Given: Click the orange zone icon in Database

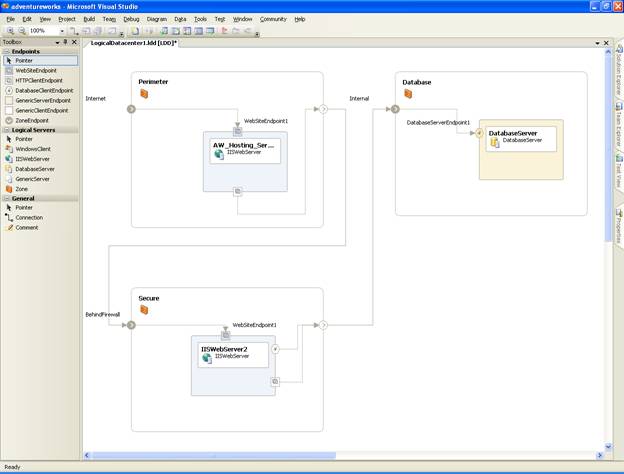Looking at the screenshot, I should point(408,94).
